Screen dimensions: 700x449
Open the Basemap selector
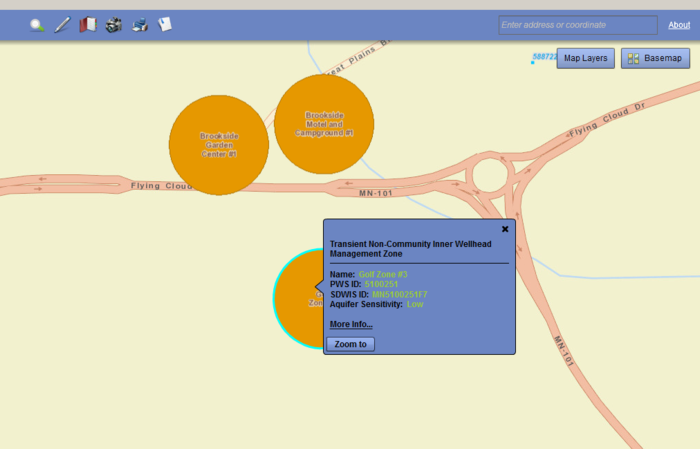pyautogui.click(x=655, y=59)
